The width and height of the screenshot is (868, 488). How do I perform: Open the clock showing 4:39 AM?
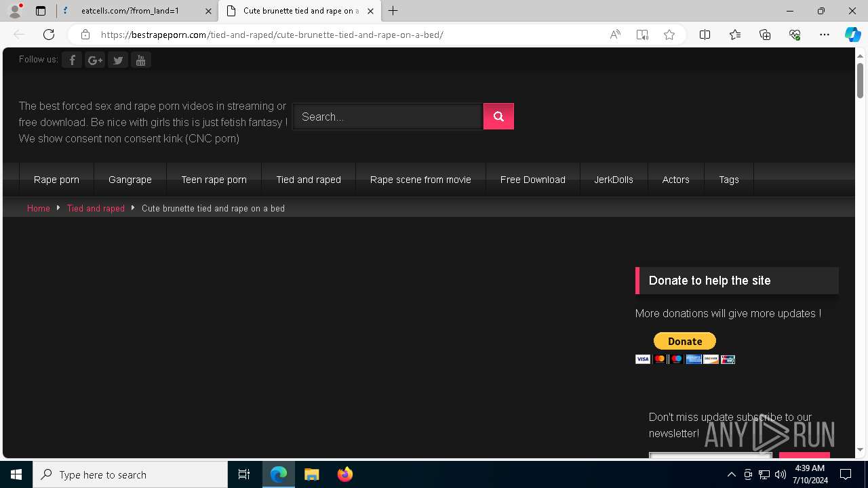pos(810,474)
